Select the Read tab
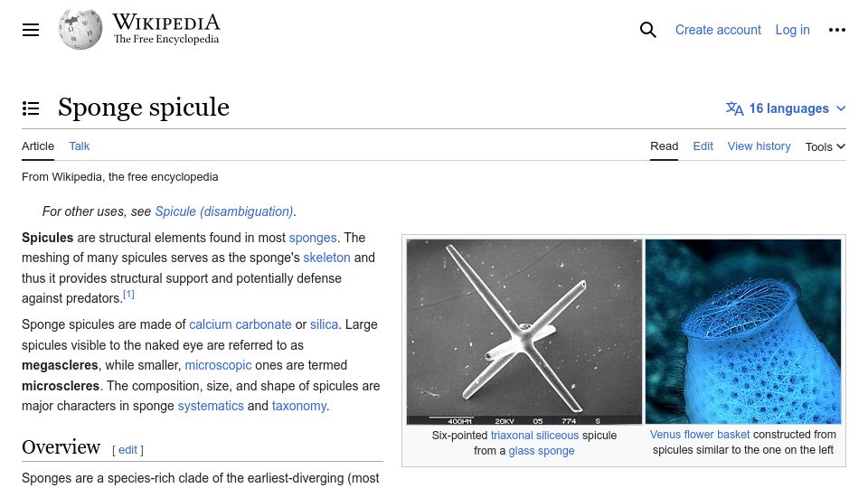 click(665, 146)
